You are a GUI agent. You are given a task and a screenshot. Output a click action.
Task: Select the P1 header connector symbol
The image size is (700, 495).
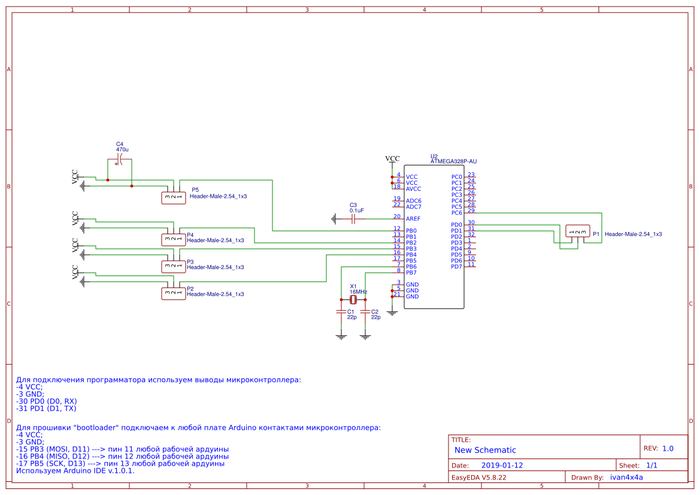(577, 232)
